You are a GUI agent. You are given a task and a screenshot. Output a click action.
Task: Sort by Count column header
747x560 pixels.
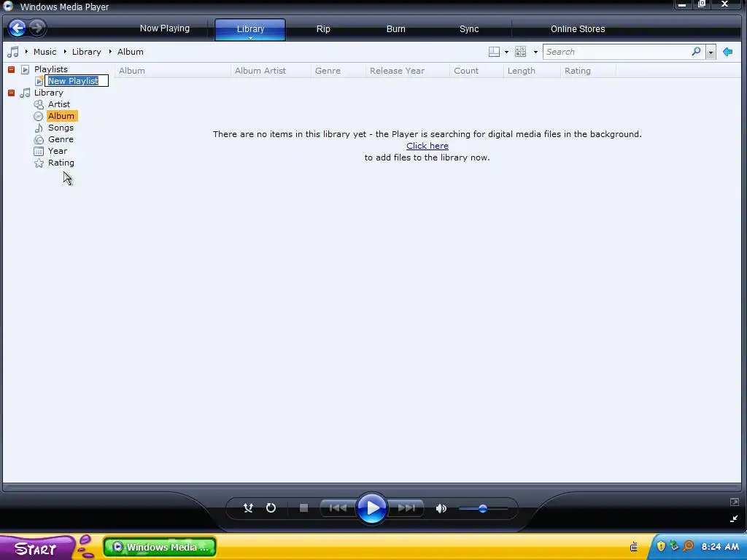click(466, 71)
